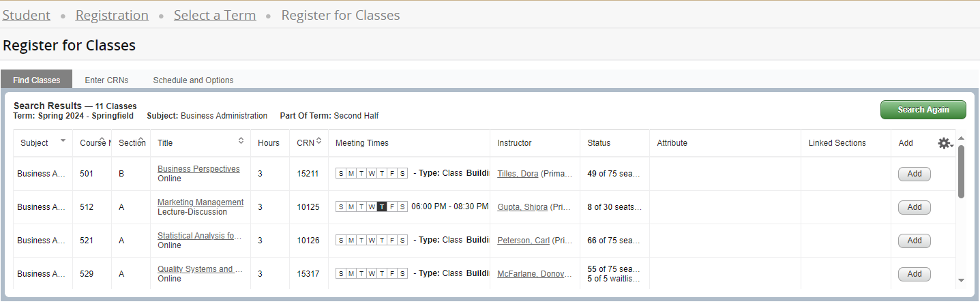Select the Find Classes tab

pos(37,80)
